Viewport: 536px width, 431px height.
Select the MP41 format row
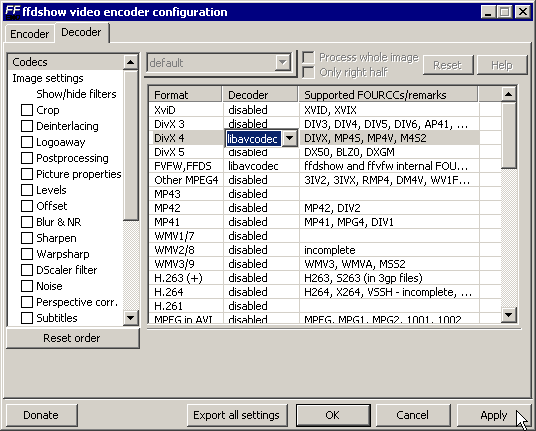tap(325, 222)
